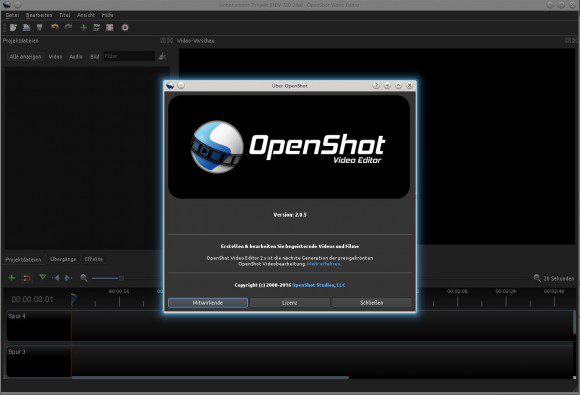Click the Filter text field
This screenshot has height=395, width=580.
pos(129,56)
